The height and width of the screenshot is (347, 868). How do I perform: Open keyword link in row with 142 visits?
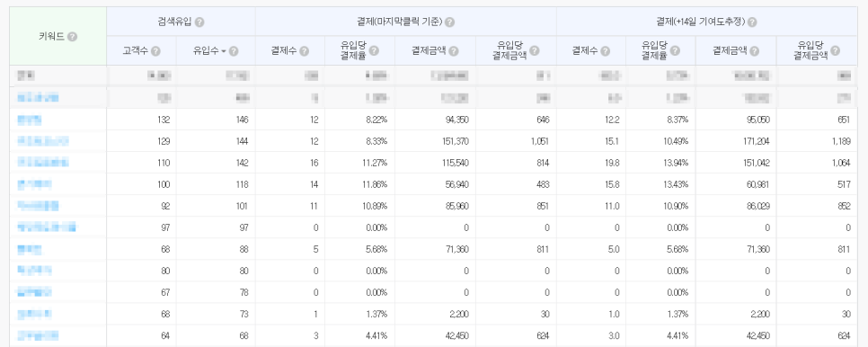(x=42, y=163)
